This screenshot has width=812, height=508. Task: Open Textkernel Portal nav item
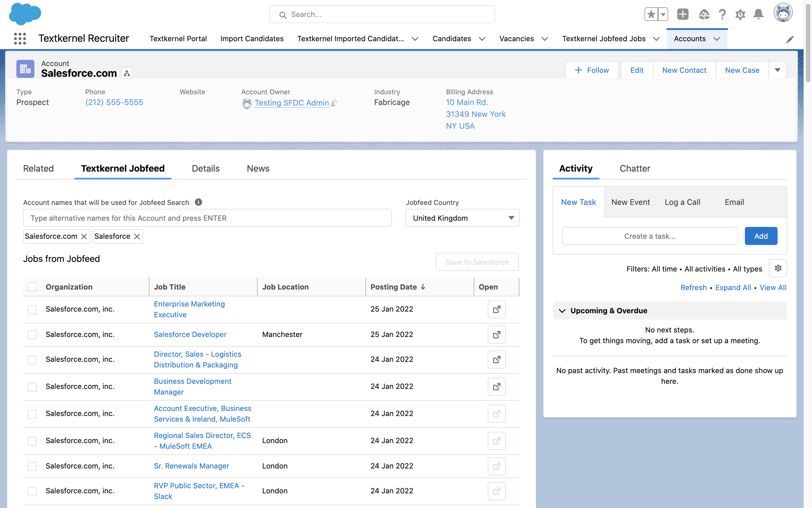178,39
